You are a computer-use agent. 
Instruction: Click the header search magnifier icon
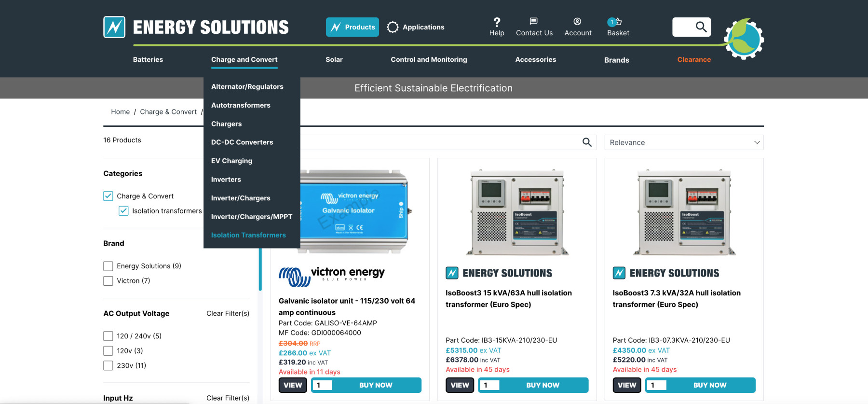coord(701,27)
